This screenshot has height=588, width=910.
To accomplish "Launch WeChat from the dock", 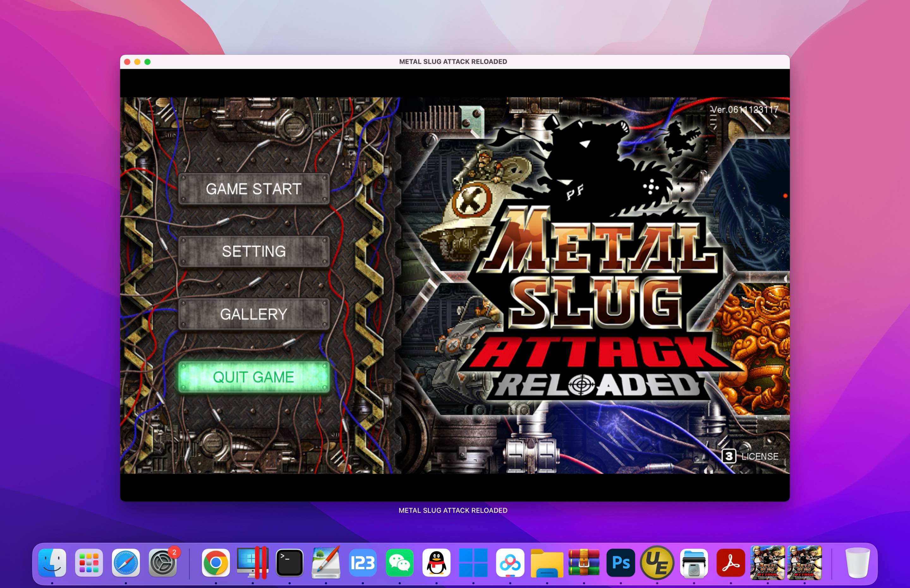I will 400,563.
